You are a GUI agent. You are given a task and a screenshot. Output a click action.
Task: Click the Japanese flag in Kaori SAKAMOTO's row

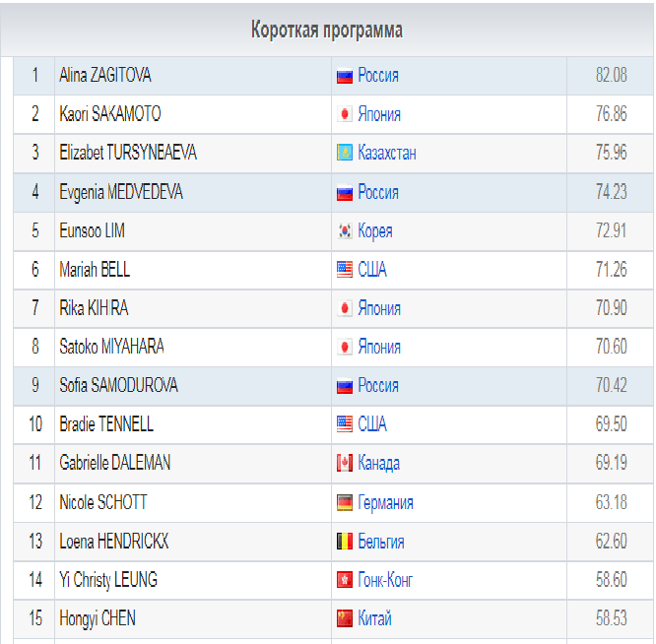pos(345,114)
